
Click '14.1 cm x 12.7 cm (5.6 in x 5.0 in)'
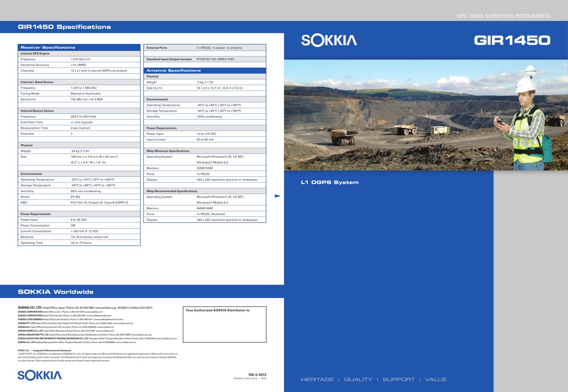click(x=220, y=88)
